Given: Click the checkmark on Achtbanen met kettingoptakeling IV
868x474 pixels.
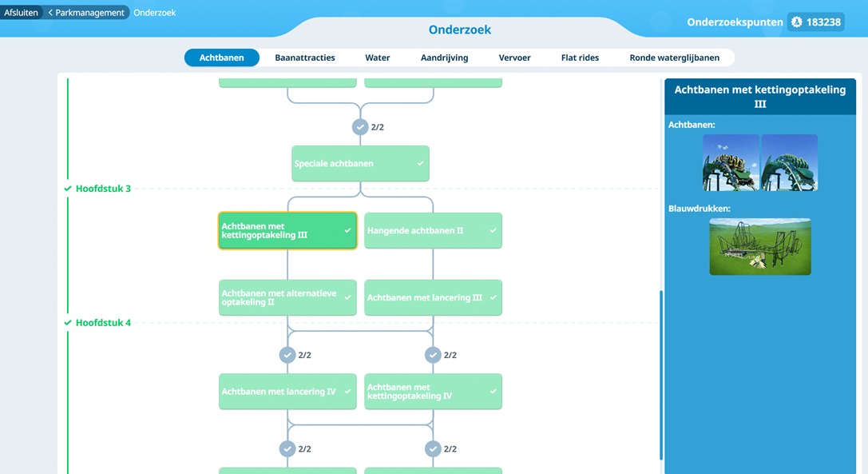Looking at the screenshot, I should (493, 392).
